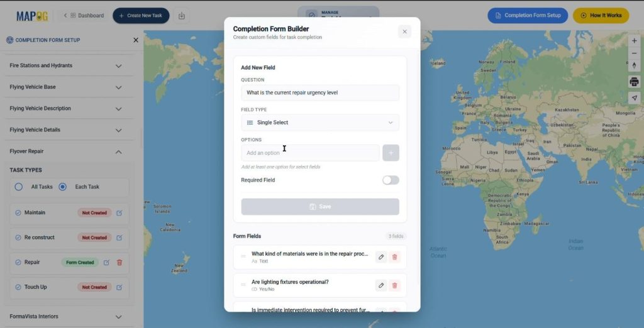Expand the FormaVista Interiors section

[118, 317]
